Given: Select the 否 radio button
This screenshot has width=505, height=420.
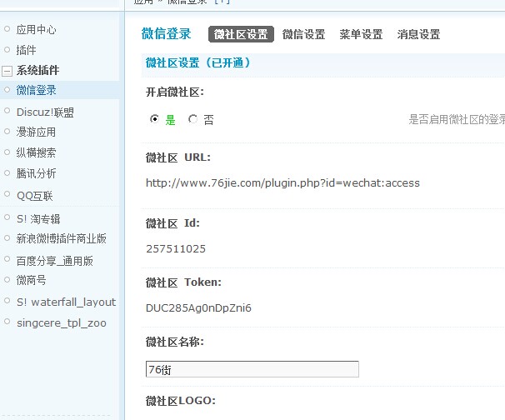Looking at the screenshot, I should tap(193, 119).
